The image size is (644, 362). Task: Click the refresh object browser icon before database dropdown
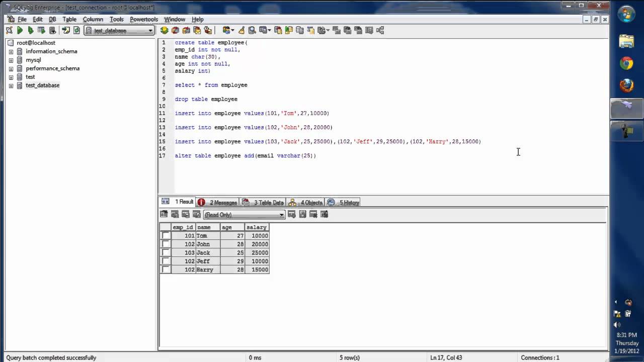coord(76,30)
